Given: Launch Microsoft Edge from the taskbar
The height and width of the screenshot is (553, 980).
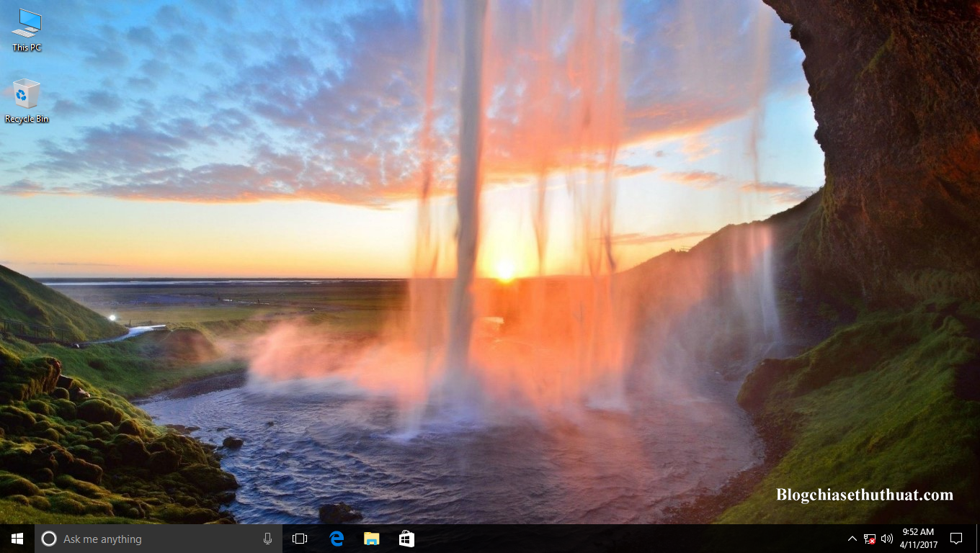Looking at the screenshot, I should tap(335, 539).
